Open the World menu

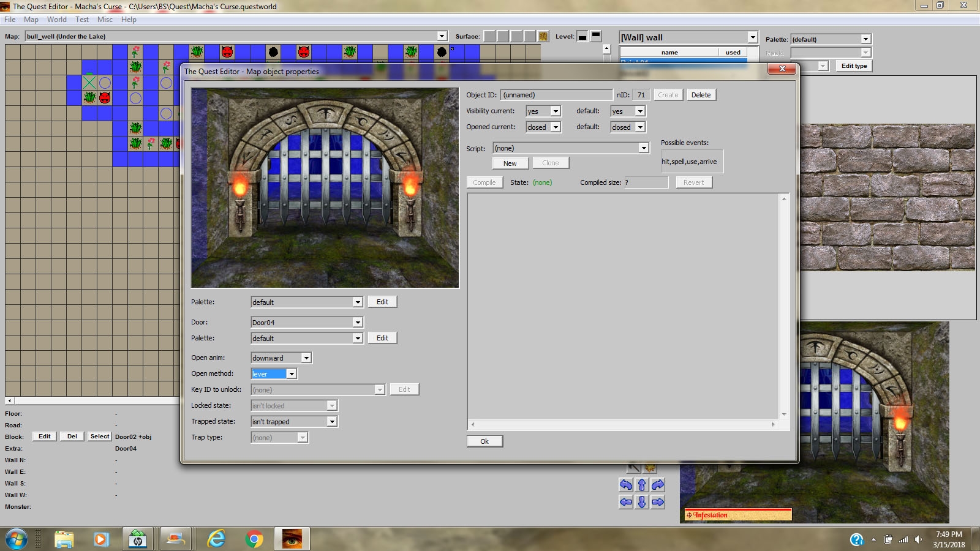pyautogui.click(x=56, y=20)
